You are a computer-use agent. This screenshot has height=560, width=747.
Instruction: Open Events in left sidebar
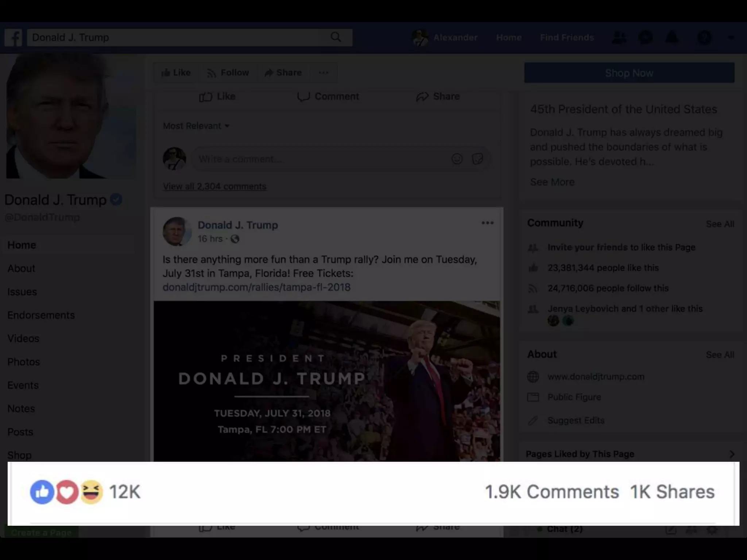(23, 385)
